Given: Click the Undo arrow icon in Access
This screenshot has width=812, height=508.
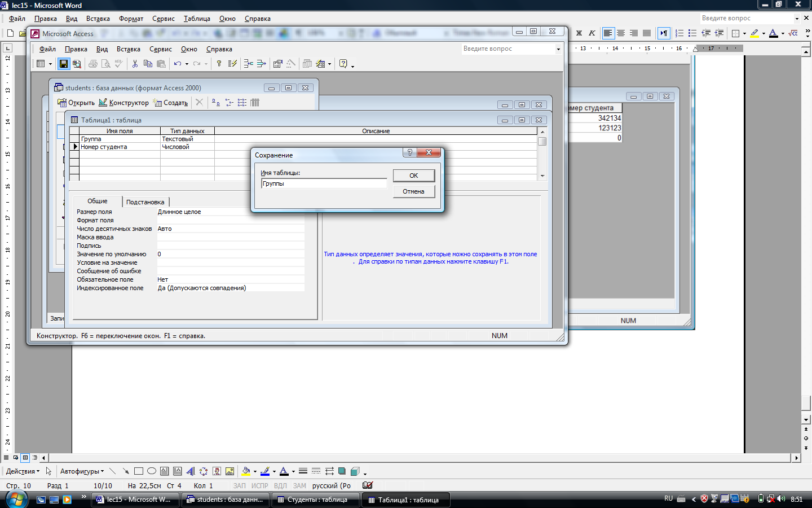Looking at the screenshot, I should 178,64.
